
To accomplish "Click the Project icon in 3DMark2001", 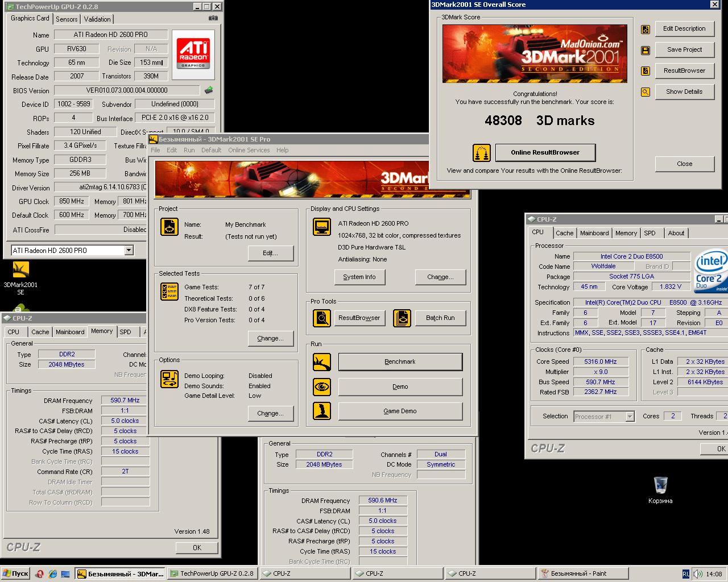I will coord(169,227).
